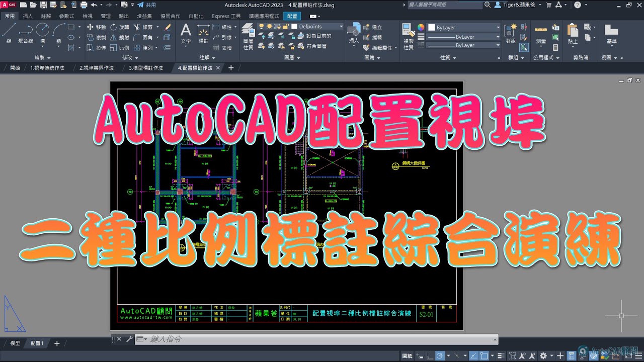Switch to the 1.視埠傳統作法 file tab

tap(47, 68)
